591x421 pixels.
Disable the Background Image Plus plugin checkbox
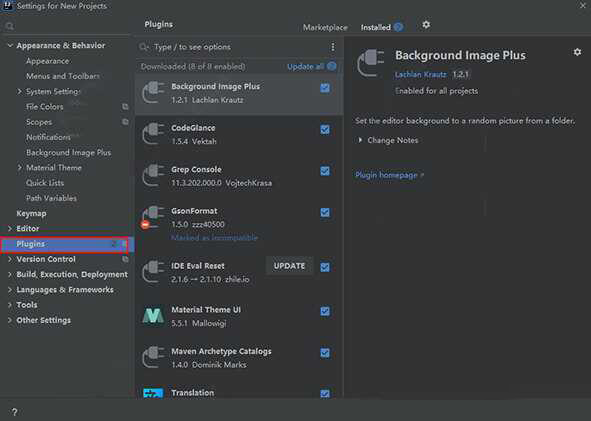pos(325,88)
